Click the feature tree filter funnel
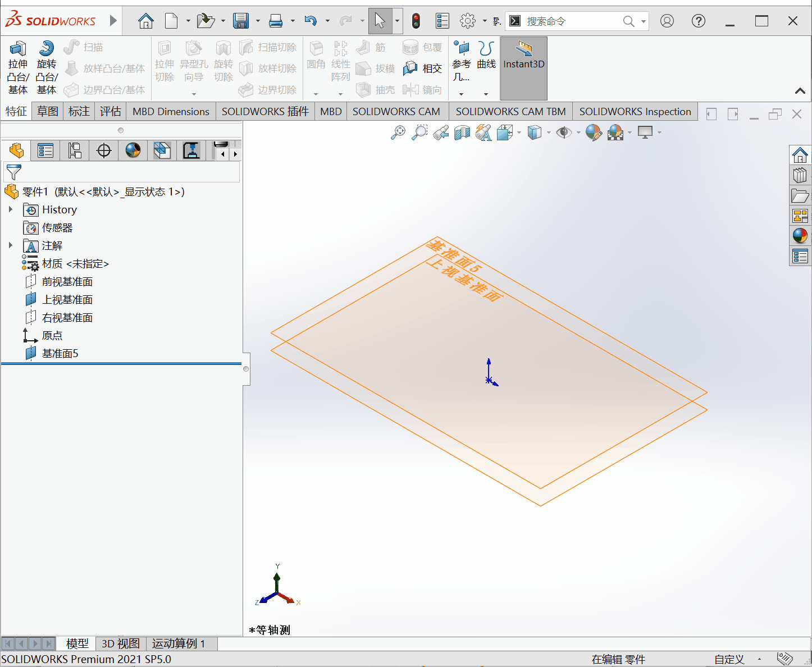Viewport: 812px width, 667px height. (x=13, y=172)
